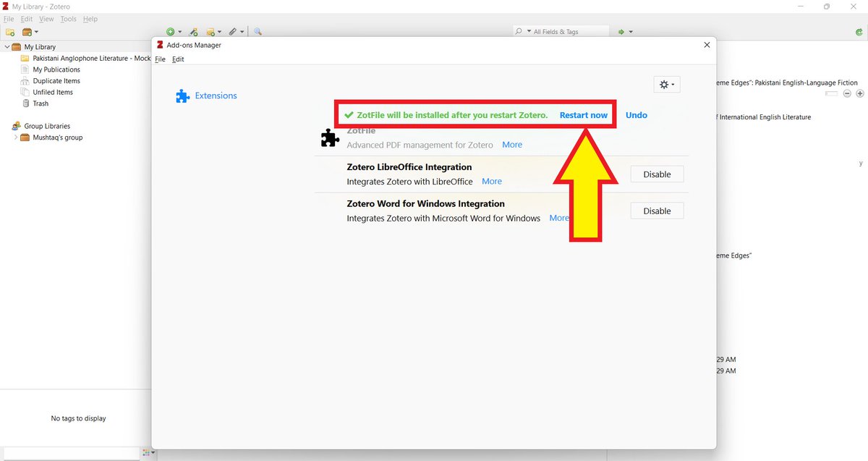Screen dimensions: 868x461
Task: Open the Trash in library tree
Action: (41, 103)
